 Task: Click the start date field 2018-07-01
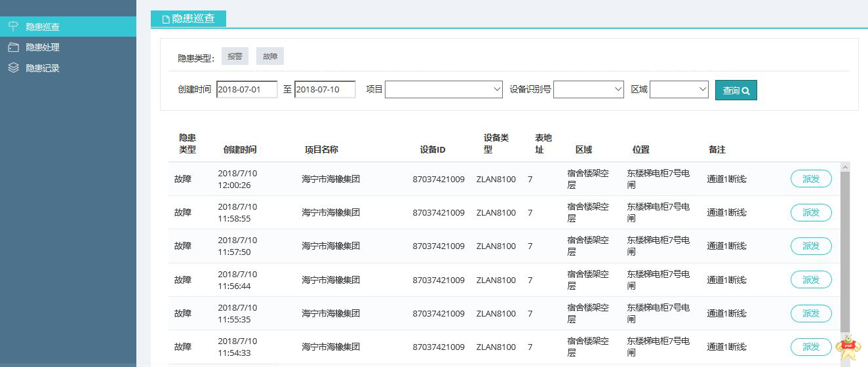click(x=247, y=90)
